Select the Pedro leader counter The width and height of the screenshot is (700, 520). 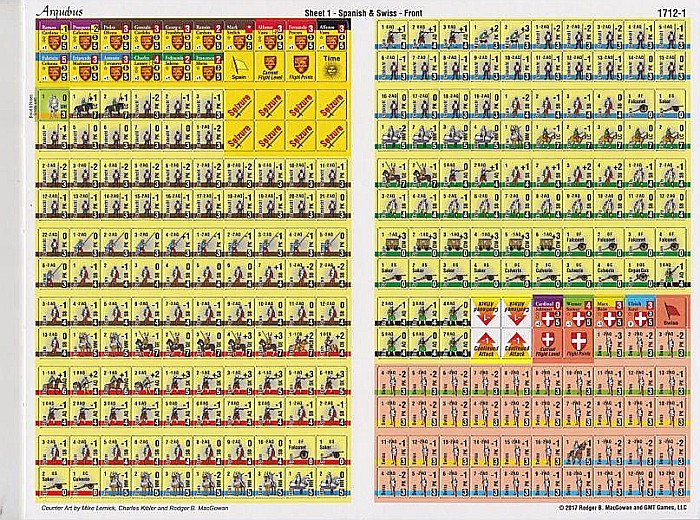[x=116, y=36]
